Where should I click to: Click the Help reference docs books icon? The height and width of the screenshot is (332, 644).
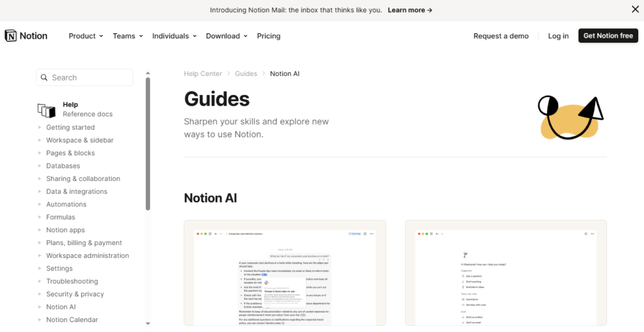coord(47,111)
